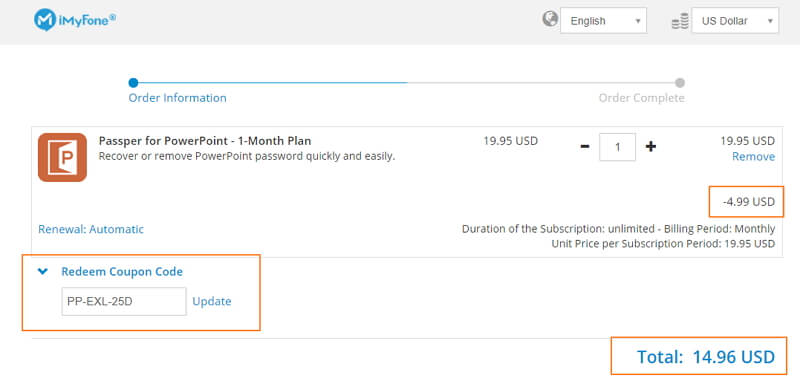Click the Remove link

coord(754,157)
